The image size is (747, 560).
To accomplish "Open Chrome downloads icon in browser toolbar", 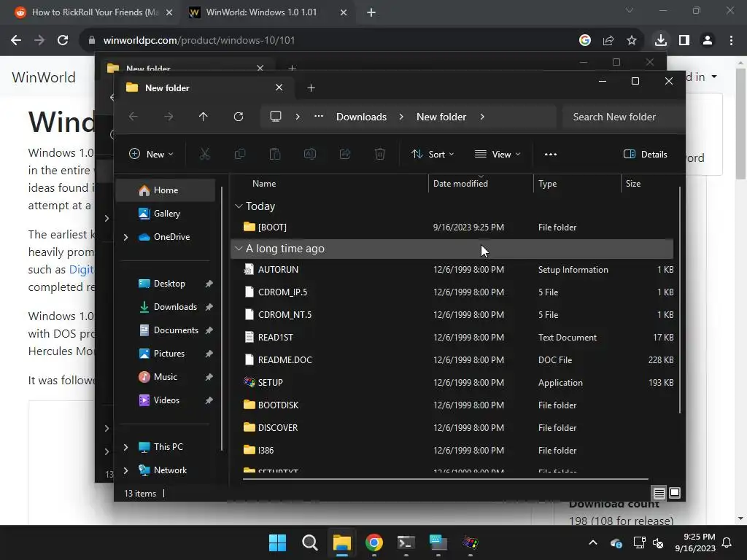I will point(660,40).
